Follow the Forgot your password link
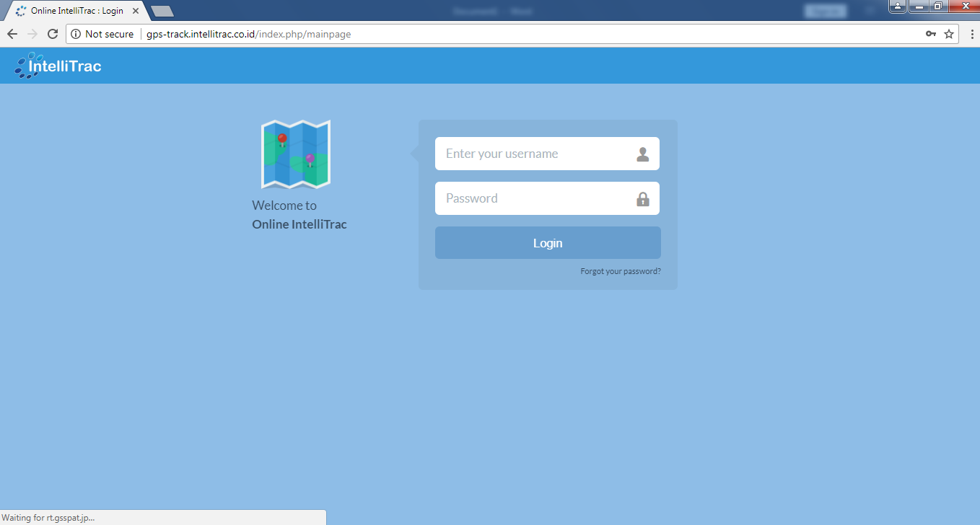980x525 pixels. coord(620,272)
